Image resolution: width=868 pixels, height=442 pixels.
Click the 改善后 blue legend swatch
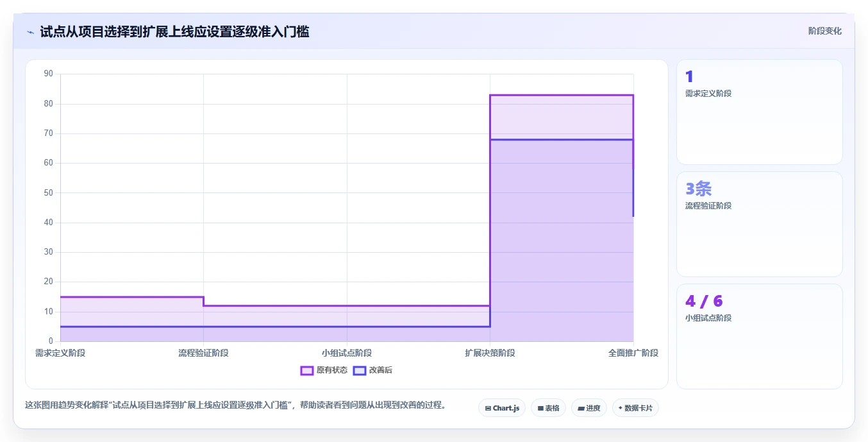coord(360,370)
